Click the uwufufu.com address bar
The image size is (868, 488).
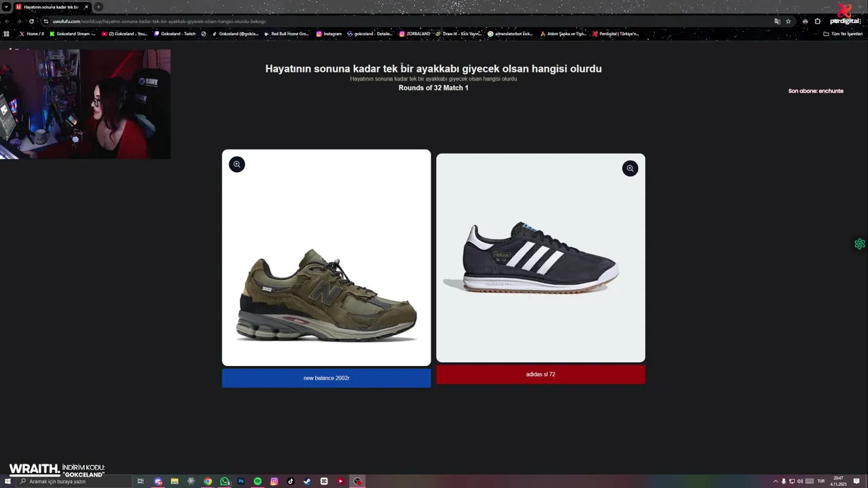pyautogui.click(x=407, y=21)
